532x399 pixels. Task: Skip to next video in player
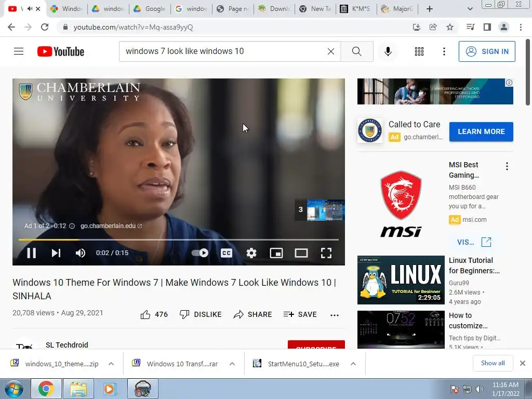[56, 253]
